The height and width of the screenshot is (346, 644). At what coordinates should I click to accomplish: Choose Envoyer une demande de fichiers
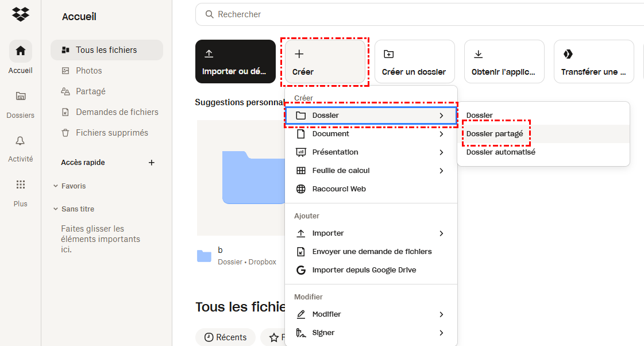(x=371, y=252)
